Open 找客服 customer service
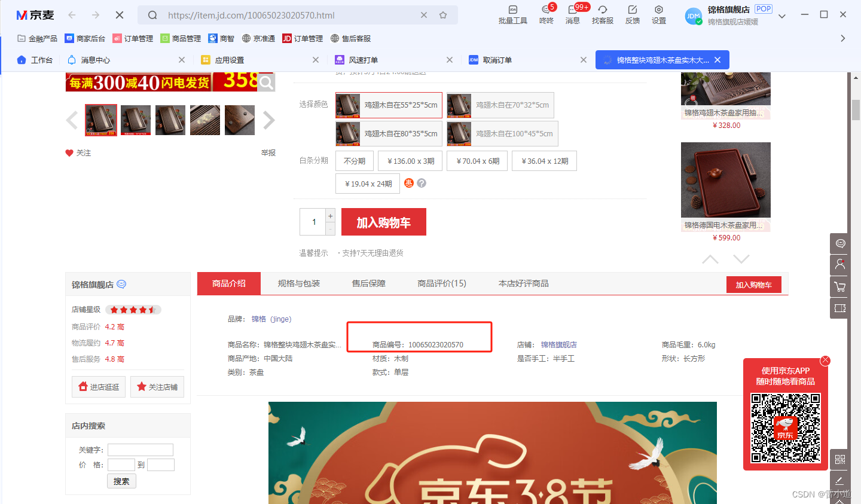Image resolution: width=861 pixels, height=504 pixels. pos(603,15)
